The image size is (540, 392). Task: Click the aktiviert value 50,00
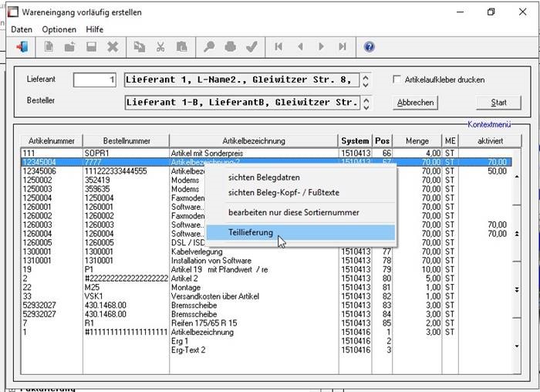(498, 171)
